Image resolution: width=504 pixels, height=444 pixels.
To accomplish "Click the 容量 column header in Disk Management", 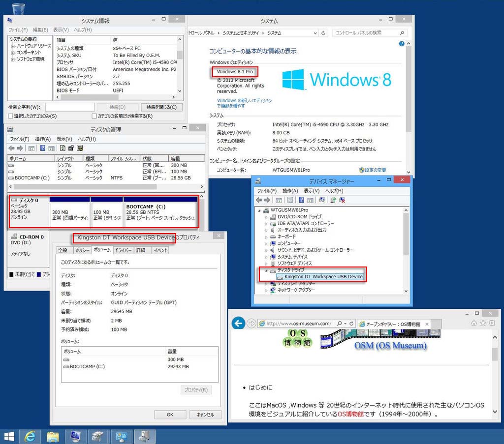I will 187,159.
